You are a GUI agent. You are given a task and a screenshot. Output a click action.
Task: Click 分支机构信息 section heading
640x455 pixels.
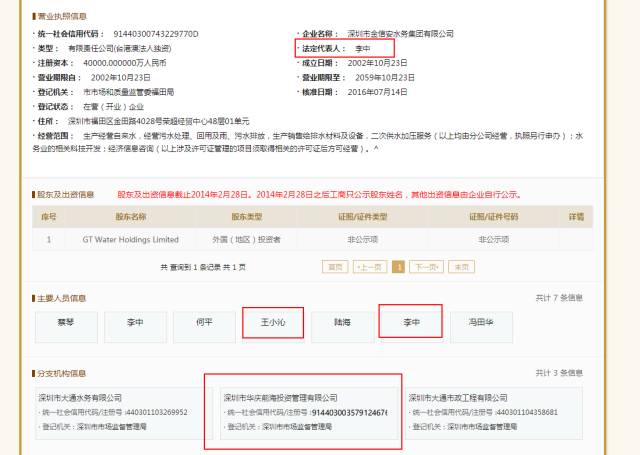(62, 373)
